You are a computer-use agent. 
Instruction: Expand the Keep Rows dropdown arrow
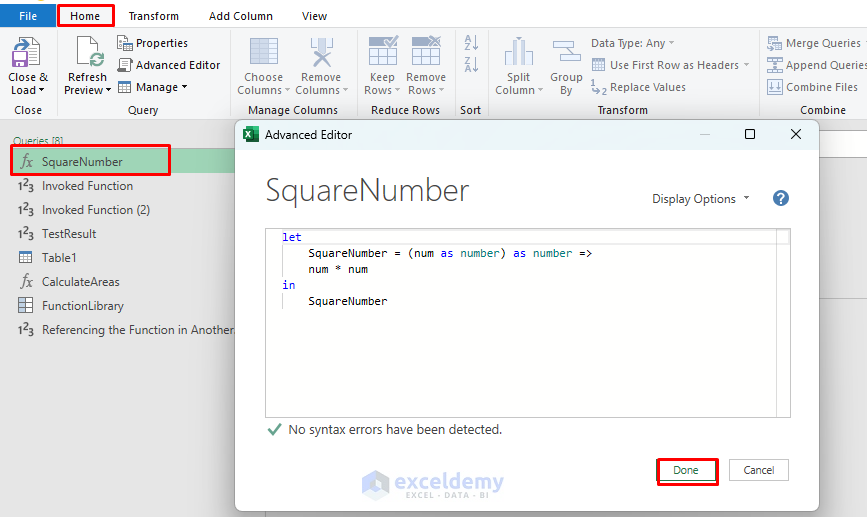(x=398, y=90)
